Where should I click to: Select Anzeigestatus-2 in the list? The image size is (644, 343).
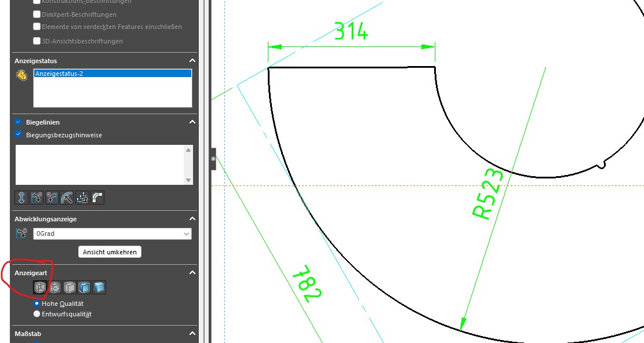pos(112,74)
